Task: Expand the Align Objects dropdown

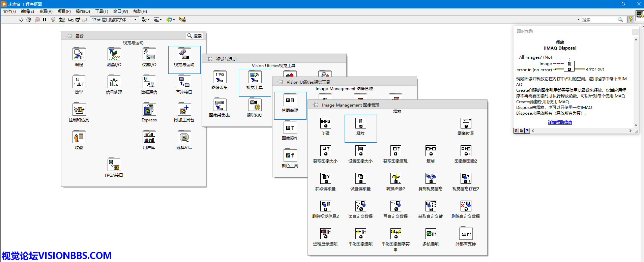Action: (145, 20)
